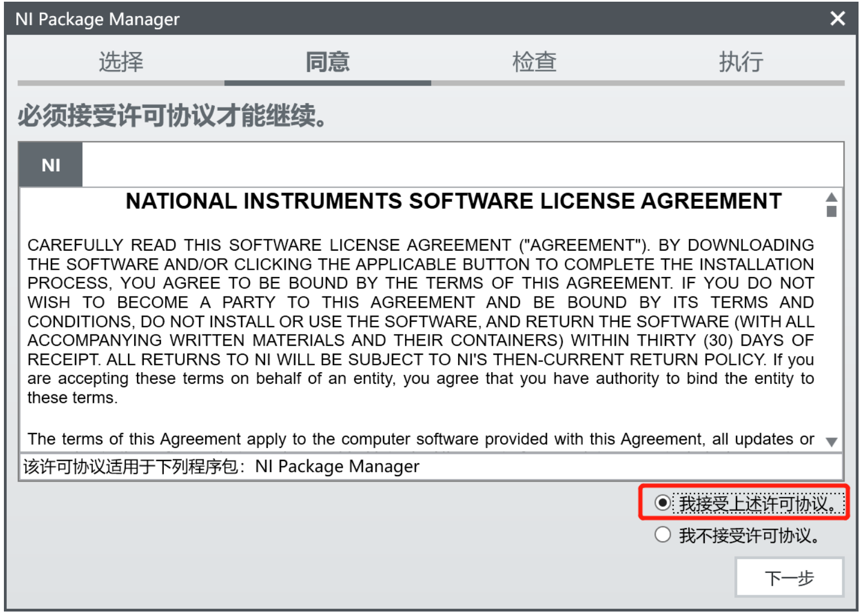Click the NI license tab
Image resolution: width=863 pixels, height=616 pixels.
51,165
